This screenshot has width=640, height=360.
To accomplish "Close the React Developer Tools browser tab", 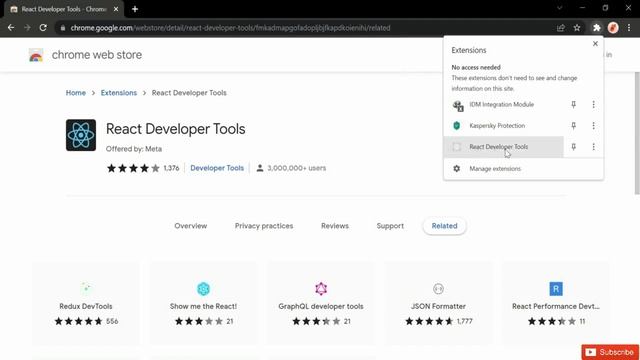I will [116, 9].
